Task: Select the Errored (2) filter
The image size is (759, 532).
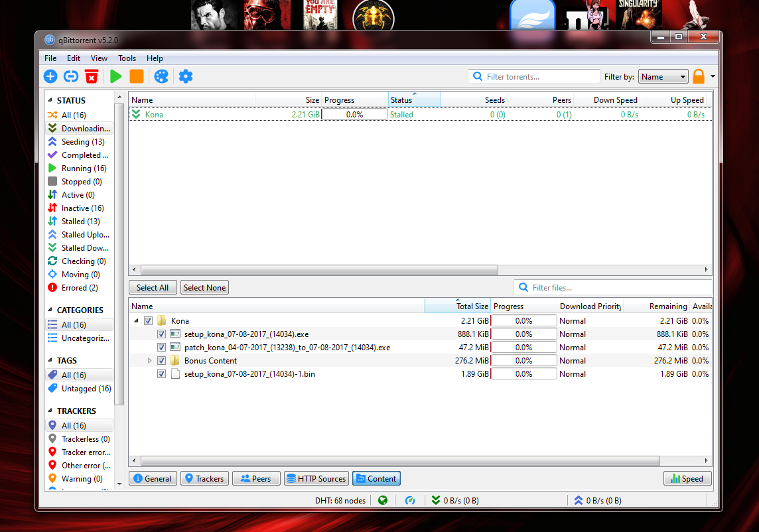Action: (80, 287)
